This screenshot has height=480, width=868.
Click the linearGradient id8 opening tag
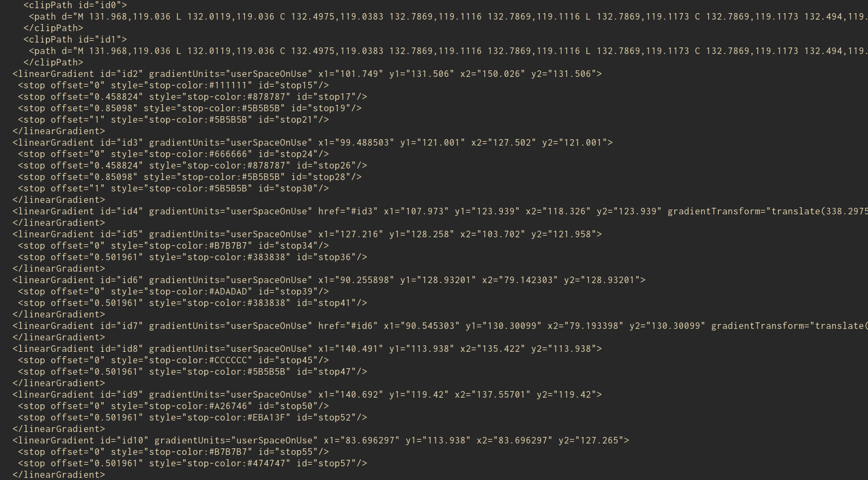coord(307,349)
